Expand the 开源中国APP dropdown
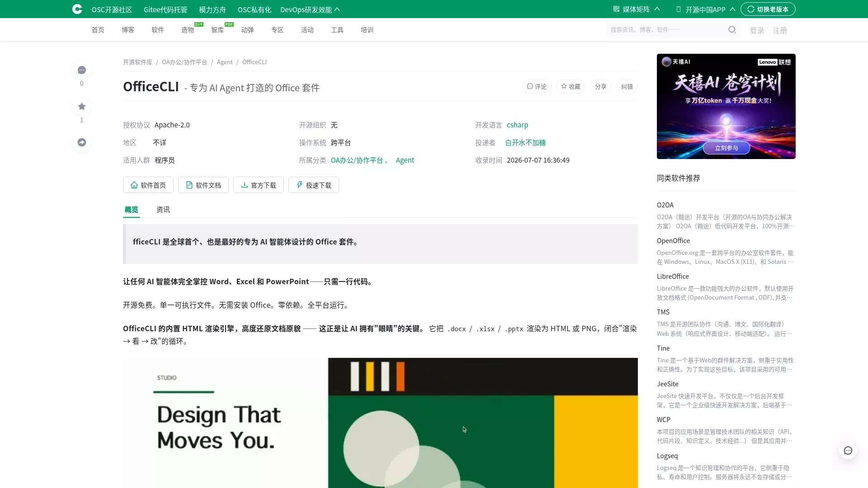The width and height of the screenshot is (868, 488). pos(706,9)
